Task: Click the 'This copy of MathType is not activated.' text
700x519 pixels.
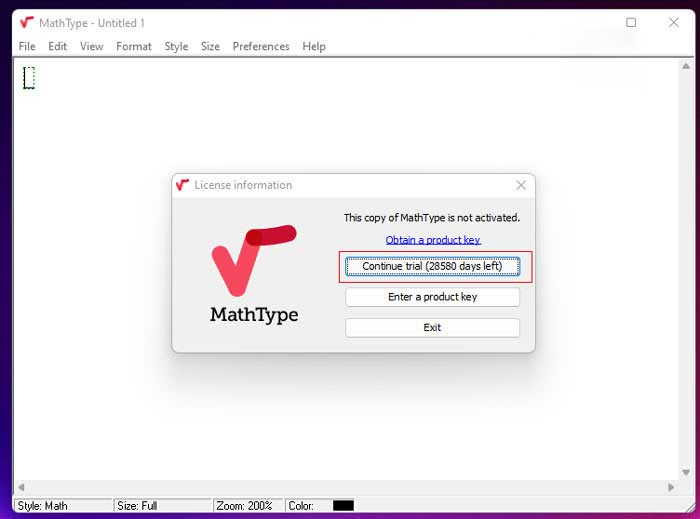Action: 432,218
